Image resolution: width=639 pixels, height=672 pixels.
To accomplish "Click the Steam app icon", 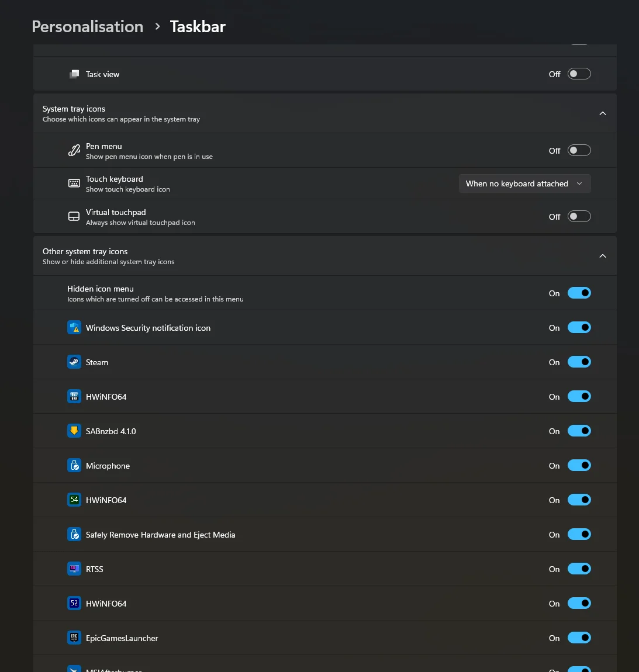I will coord(74,362).
